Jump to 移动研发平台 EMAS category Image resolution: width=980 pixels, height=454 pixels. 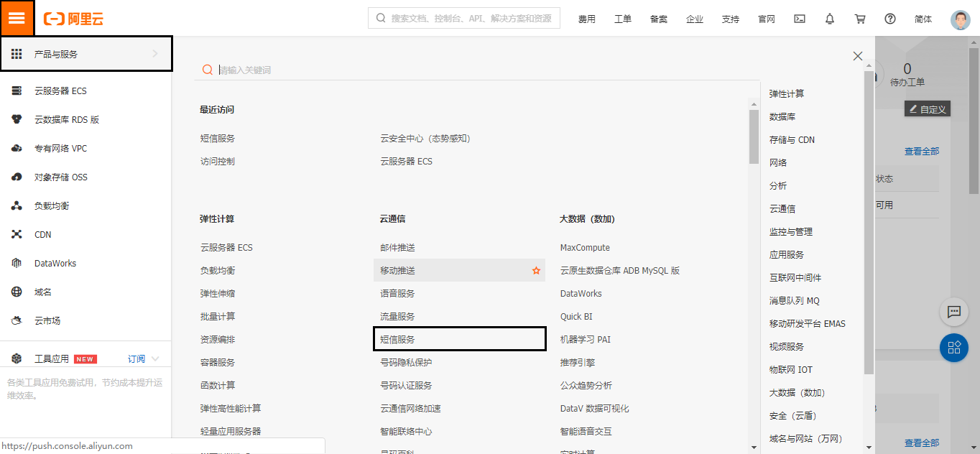click(x=808, y=324)
